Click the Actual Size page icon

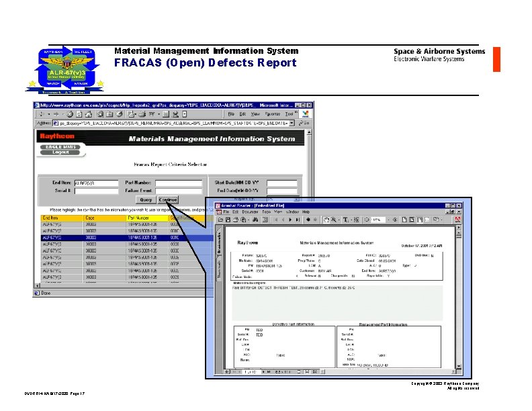click(404, 220)
